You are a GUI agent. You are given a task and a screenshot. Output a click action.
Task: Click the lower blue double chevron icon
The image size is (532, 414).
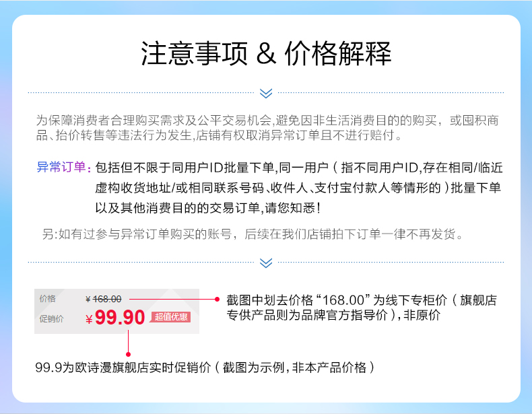(x=265, y=263)
